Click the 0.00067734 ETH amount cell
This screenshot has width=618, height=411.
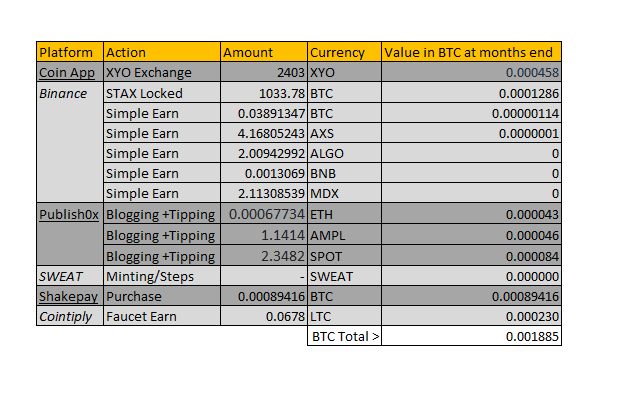[x=264, y=214]
